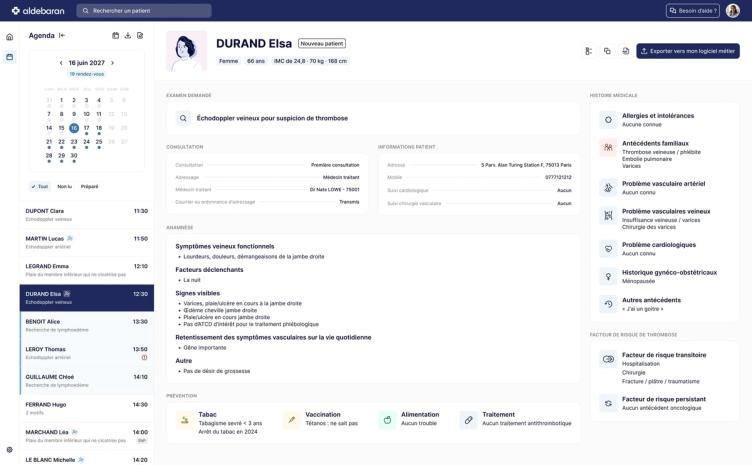
Task: Select day 24 in the calendar
Action: 86,142
